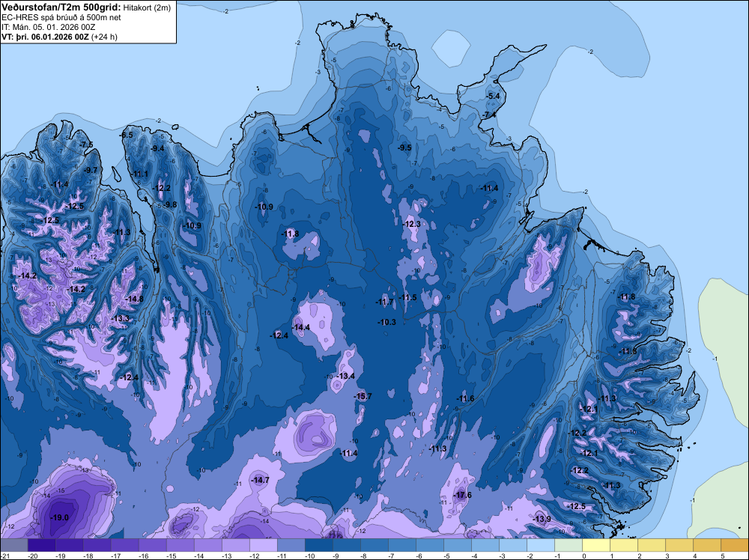
Task: Click the -21 legend color swatch
Action: pyautogui.click(x=13, y=545)
